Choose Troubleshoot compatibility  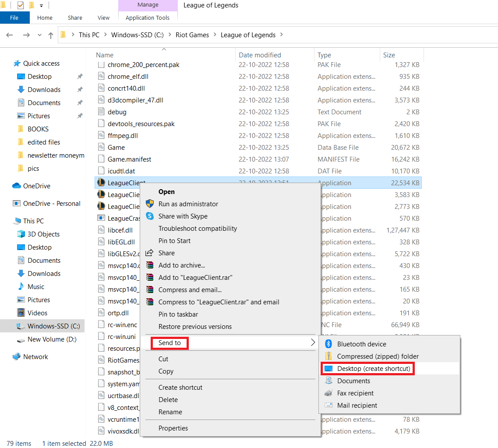198,229
